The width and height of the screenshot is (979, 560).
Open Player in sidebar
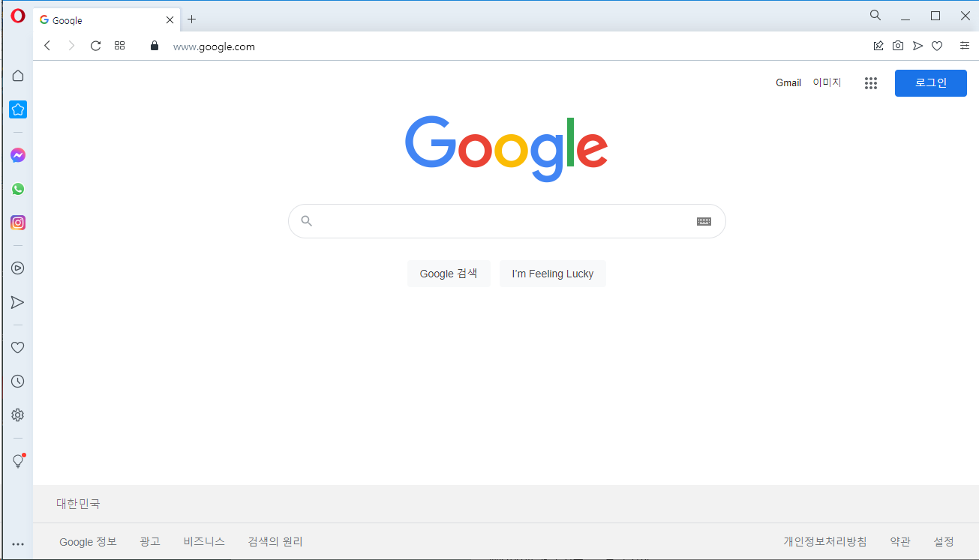click(x=18, y=268)
